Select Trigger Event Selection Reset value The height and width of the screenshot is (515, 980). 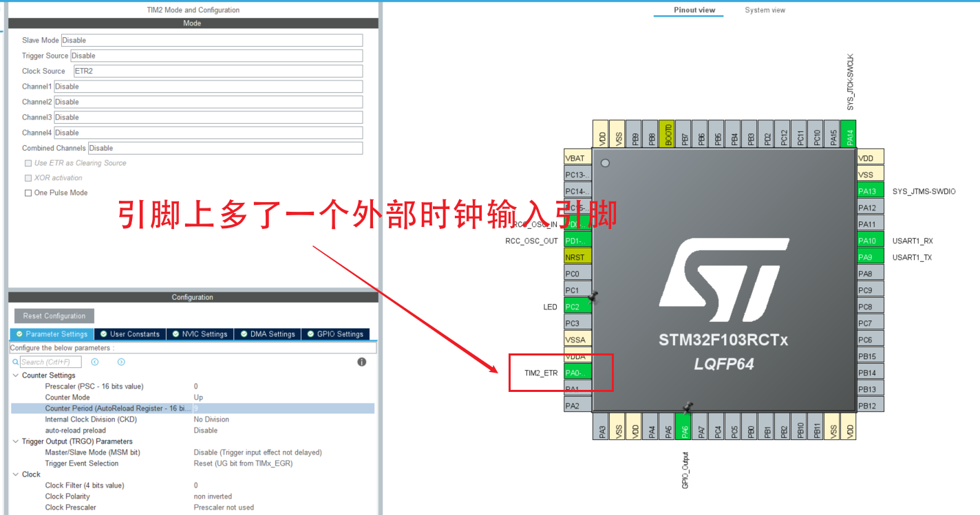click(x=243, y=463)
